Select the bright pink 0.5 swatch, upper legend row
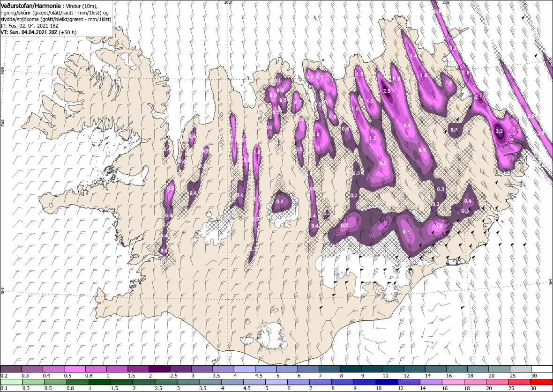Image resolution: width=553 pixels, height=392 pixels. coord(75,369)
